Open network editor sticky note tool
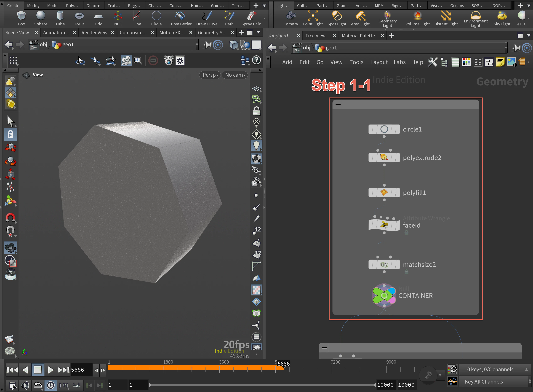Screen dimensions: 533x392 coord(500,62)
